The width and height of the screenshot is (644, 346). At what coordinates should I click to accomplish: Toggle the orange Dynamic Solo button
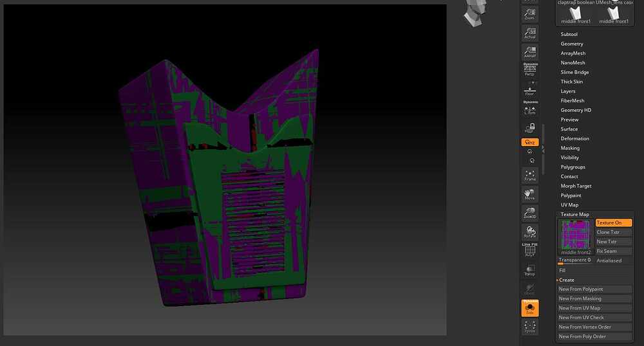click(530, 308)
